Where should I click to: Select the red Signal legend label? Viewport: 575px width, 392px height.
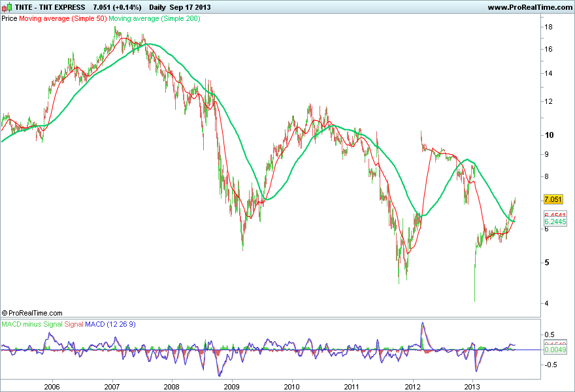74,324
